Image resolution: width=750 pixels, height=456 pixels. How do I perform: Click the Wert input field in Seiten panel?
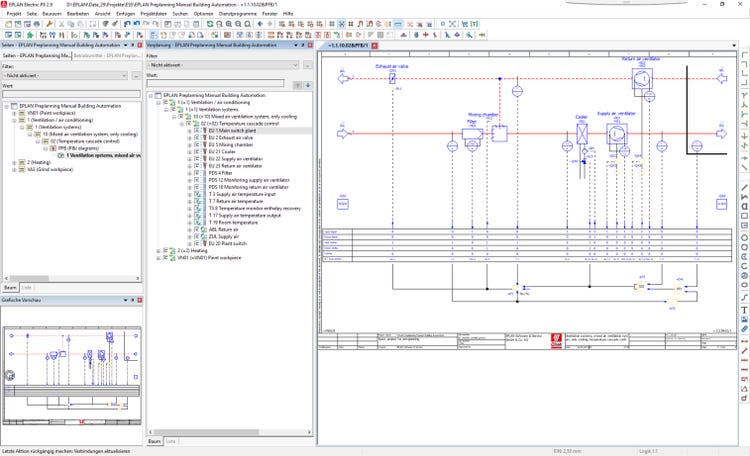coord(70,94)
